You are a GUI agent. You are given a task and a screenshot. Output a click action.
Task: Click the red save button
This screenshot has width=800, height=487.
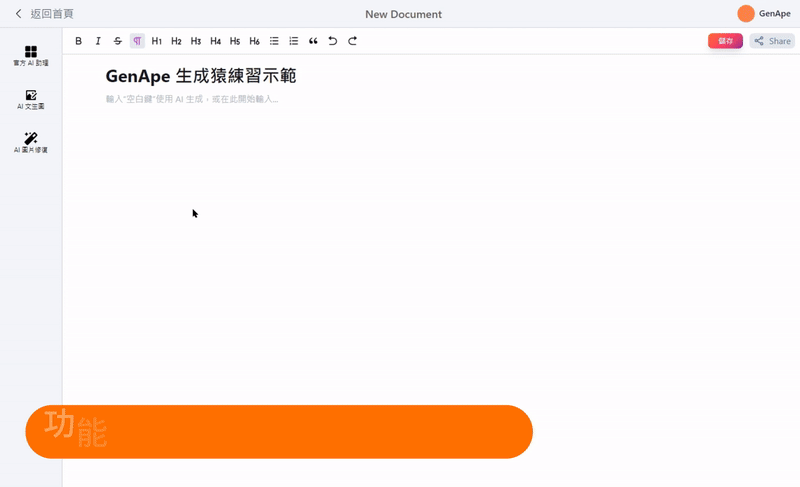pyautogui.click(x=725, y=41)
